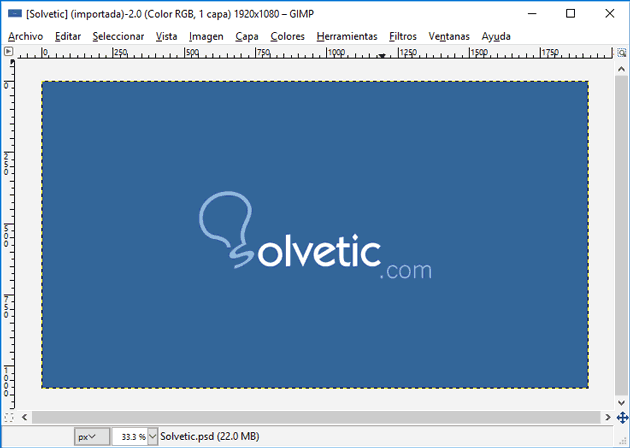This screenshot has height=448, width=630.
Task: Click the horizontal scrollbar left arrow
Action: [25, 417]
